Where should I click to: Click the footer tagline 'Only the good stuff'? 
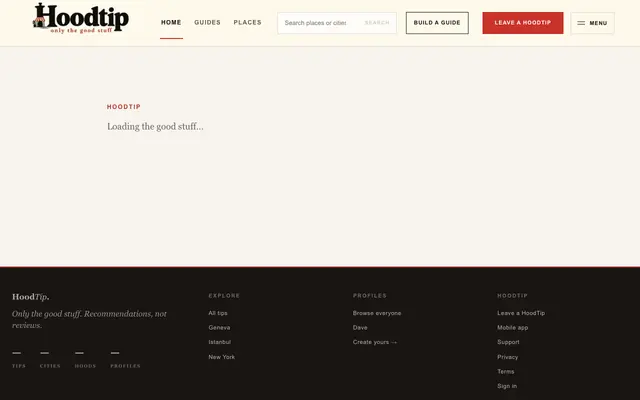[x=89, y=319]
